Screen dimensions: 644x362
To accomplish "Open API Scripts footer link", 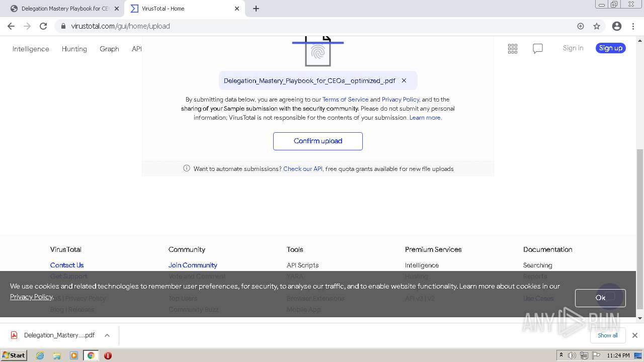I will coord(302,265).
